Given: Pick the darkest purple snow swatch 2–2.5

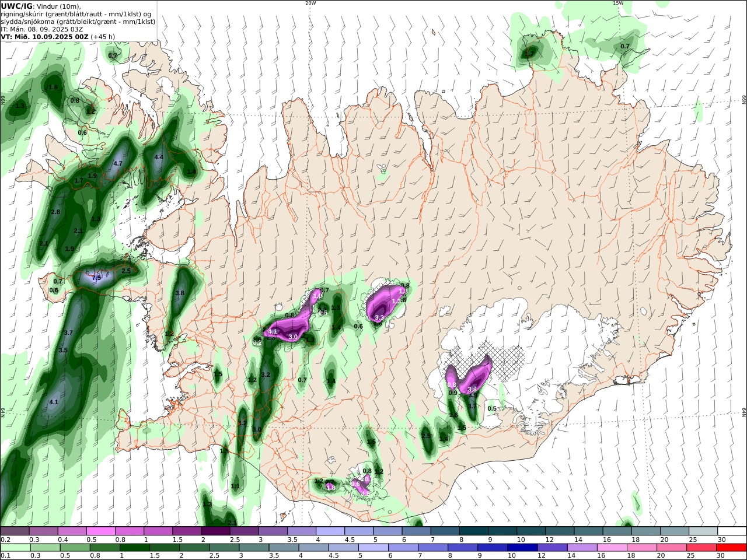Looking at the screenshot, I should 215,531.
